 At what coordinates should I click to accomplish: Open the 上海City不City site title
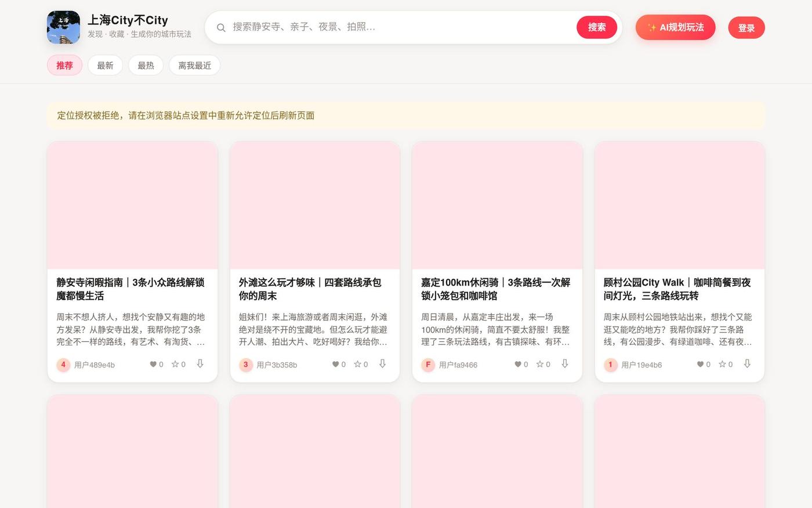click(128, 20)
